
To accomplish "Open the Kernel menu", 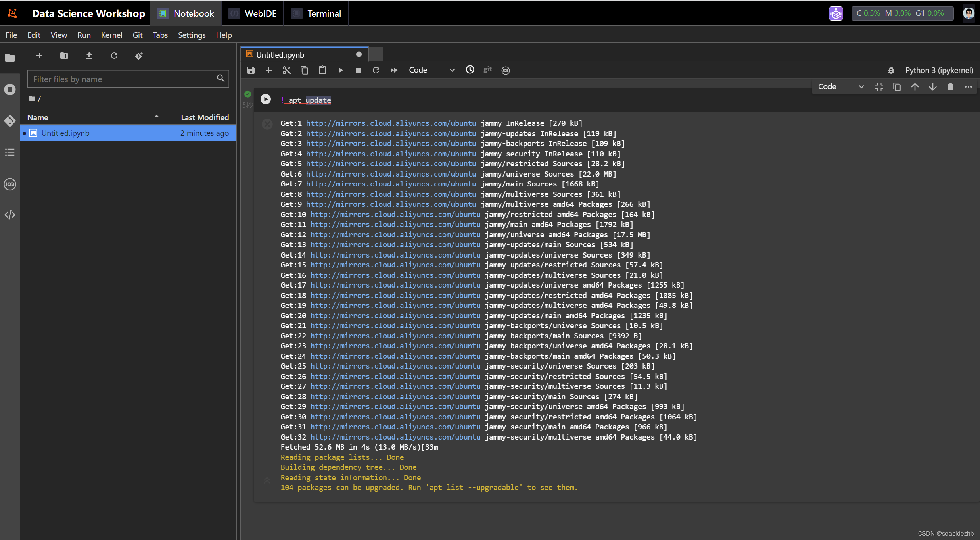I will click(x=111, y=35).
